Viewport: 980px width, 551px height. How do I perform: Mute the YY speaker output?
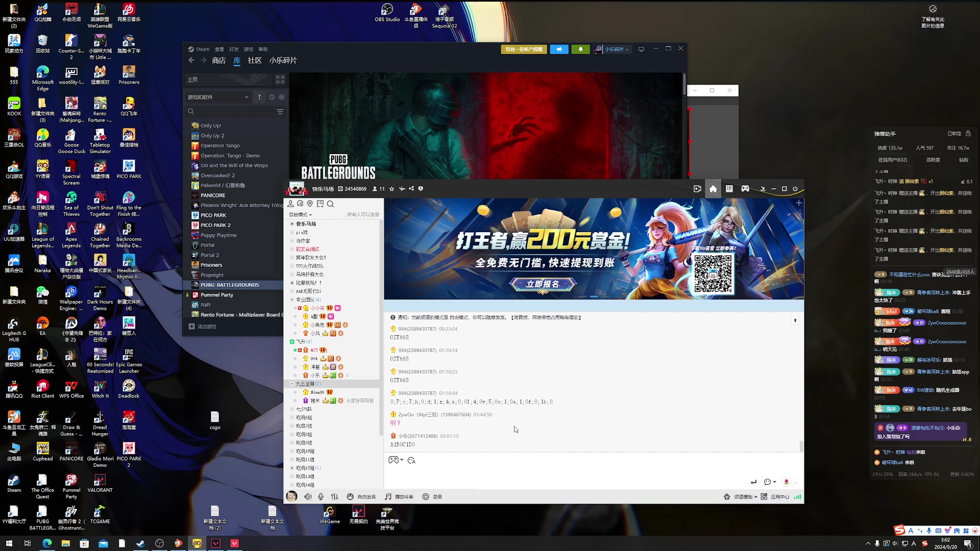click(x=308, y=496)
